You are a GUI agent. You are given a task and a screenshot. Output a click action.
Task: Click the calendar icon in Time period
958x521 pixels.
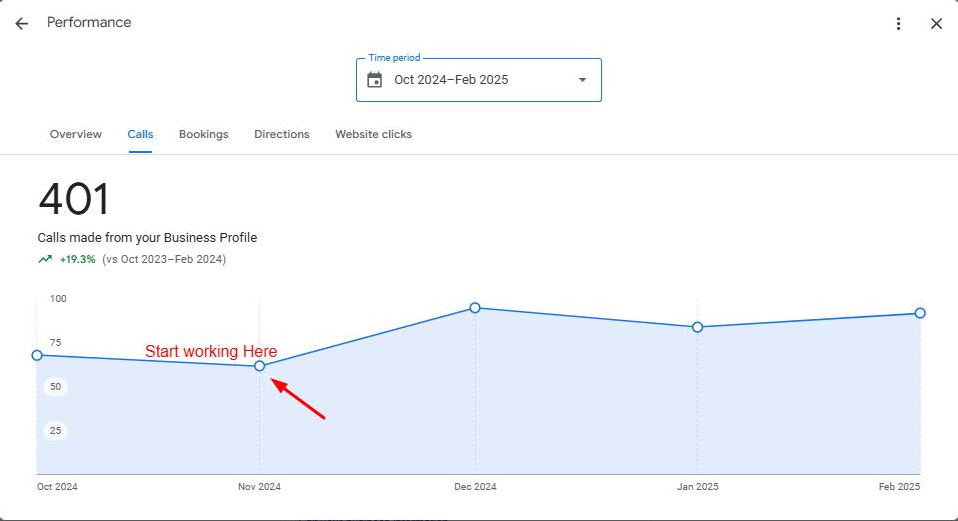[375, 80]
